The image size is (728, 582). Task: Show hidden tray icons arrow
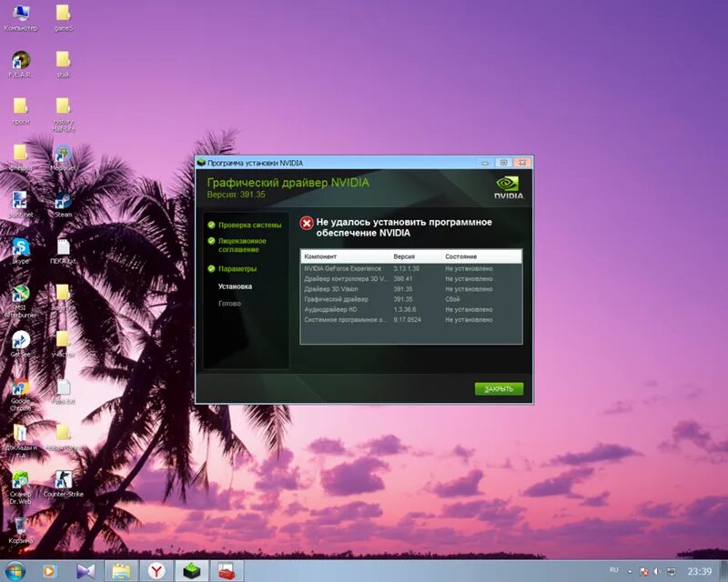[x=630, y=571]
